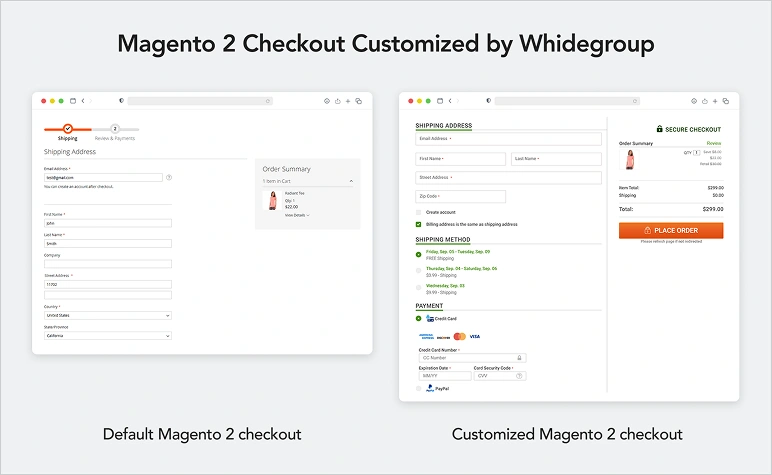Viewport: 772px width, 475px height.
Task: Open a new tab with the plus icon in the left browser
Action: pyautogui.click(x=348, y=101)
